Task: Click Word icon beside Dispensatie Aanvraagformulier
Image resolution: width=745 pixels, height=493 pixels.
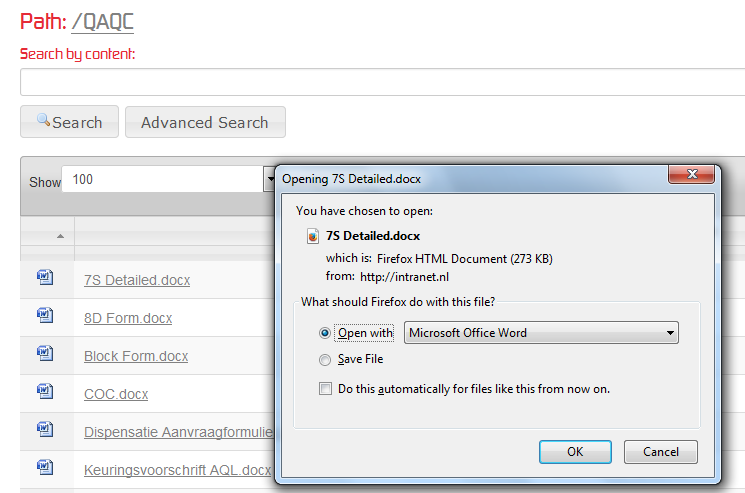Action: (45, 429)
